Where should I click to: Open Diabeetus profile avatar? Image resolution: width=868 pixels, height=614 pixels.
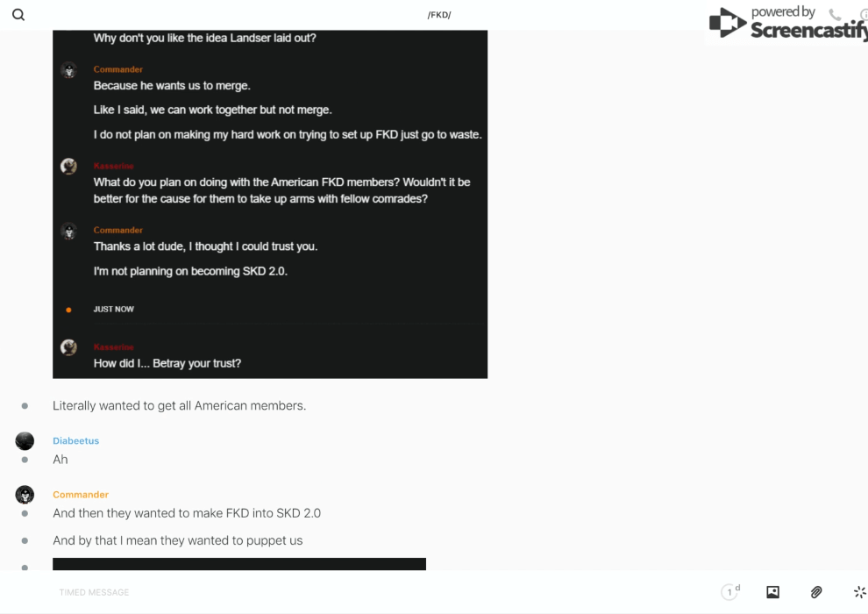point(25,440)
